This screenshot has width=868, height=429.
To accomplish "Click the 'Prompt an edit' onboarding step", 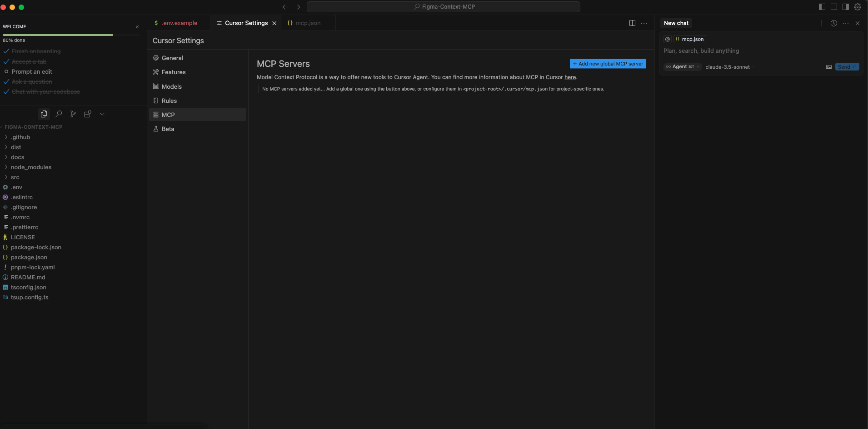I will click(x=32, y=72).
